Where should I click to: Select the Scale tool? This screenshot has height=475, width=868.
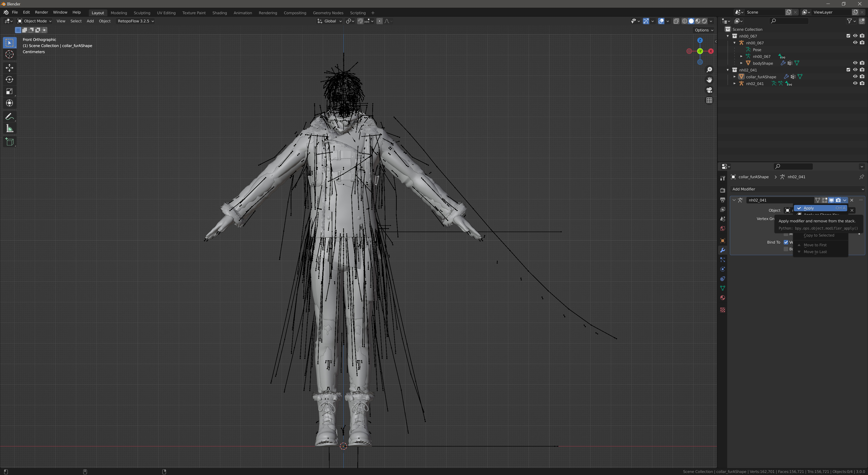9,91
